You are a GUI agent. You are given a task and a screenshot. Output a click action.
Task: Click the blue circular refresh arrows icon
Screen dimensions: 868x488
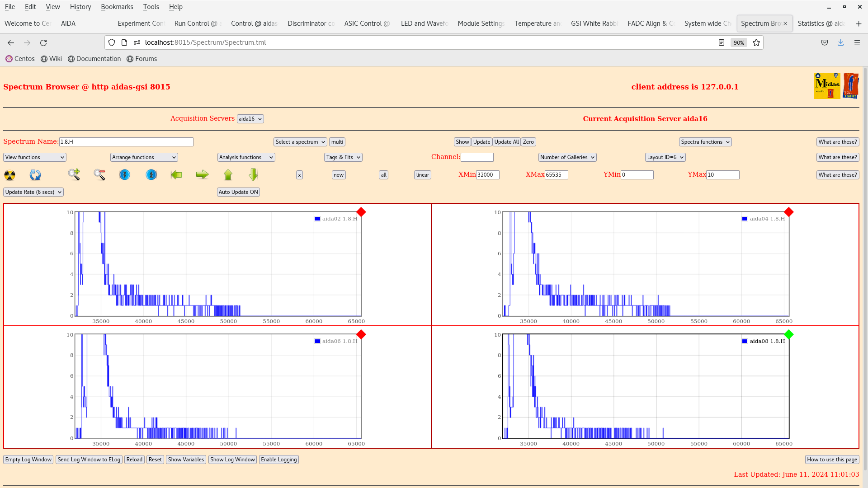tap(35, 175)
